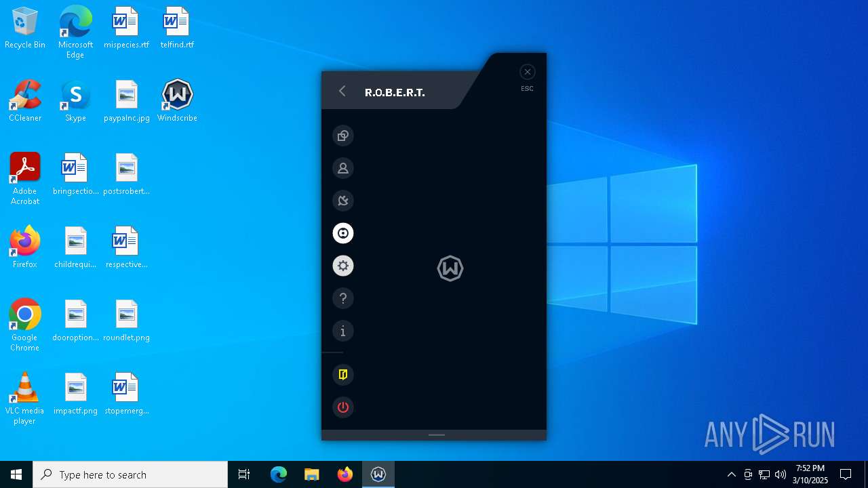Viewport: 868px width, 488px height.
Task: Select Windscribe desktop shortcut
Action: [177, 102]
